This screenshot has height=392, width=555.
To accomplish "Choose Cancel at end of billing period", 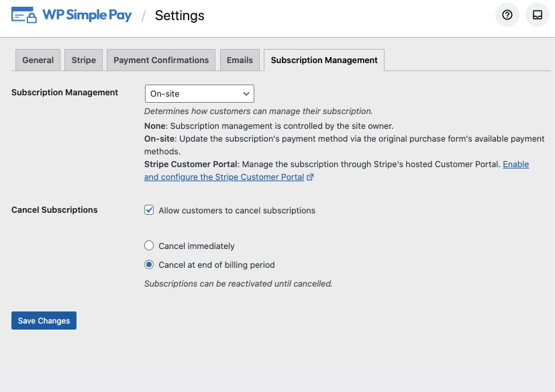I will pyautogui.click(x=150, y=264).
